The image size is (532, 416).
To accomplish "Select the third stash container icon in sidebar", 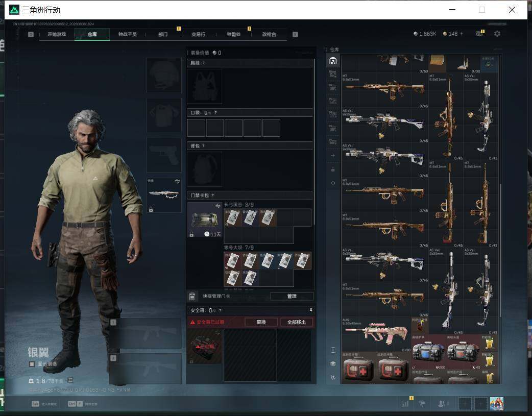I will (333, 88).
